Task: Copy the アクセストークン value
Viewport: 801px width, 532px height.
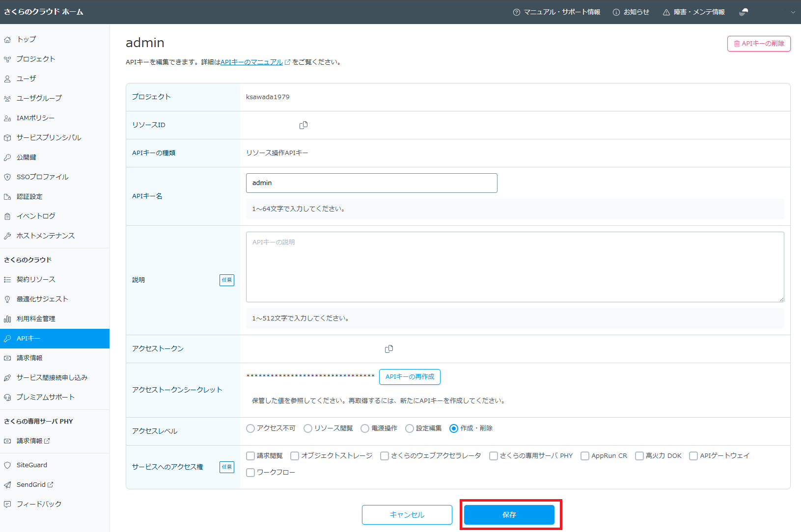Action: tap(389, 349)
